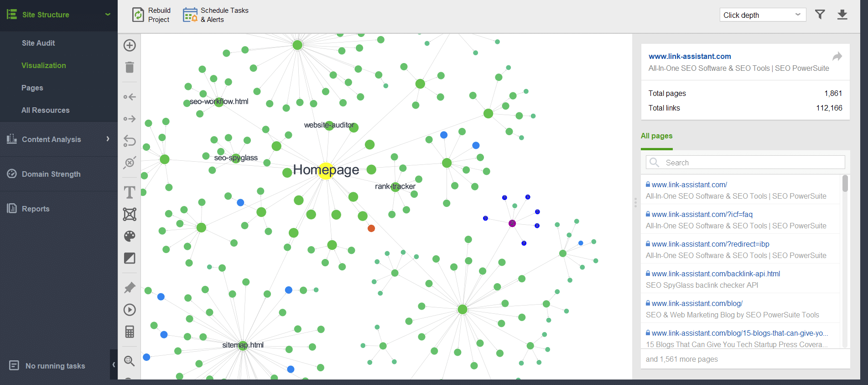Open All Resources in sidebar
The height and width of the screenshot is (385, 868).
46,110
